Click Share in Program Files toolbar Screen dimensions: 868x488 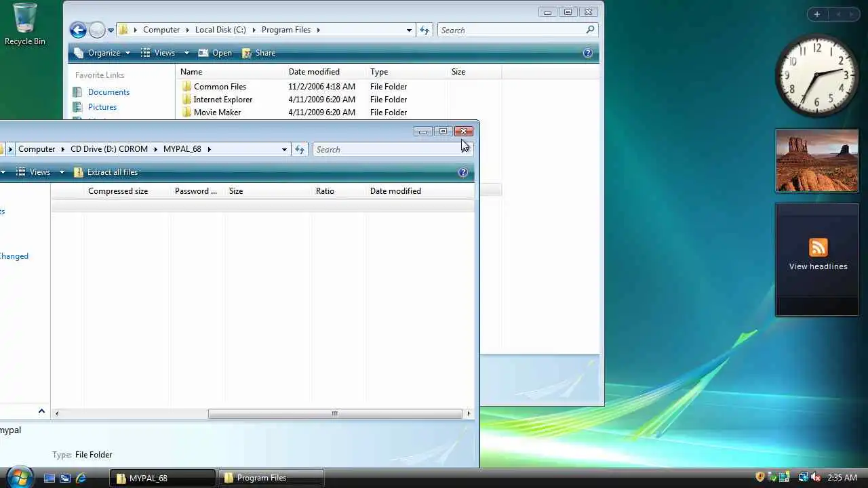pyautogui.click(x=258, y=53)
